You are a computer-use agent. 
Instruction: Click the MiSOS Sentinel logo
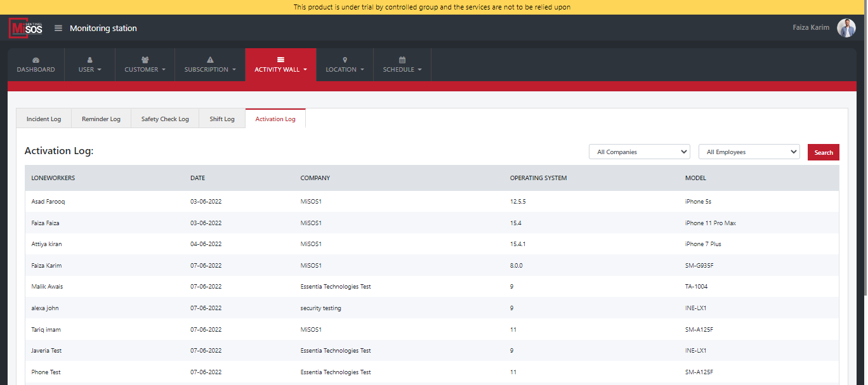click(x=26, y=28)
